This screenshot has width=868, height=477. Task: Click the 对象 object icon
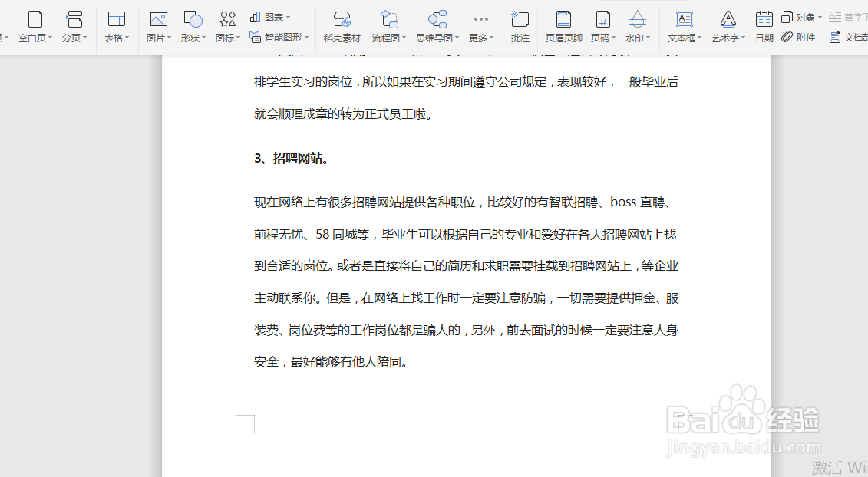pyautogui.click(x=787, y=17)
